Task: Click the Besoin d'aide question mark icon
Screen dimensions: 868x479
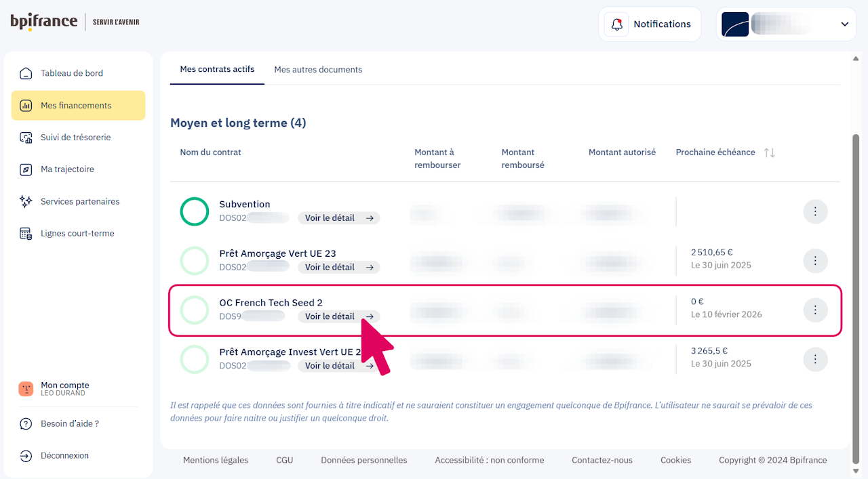Action: pyautogui.click(x=26, y=424)
